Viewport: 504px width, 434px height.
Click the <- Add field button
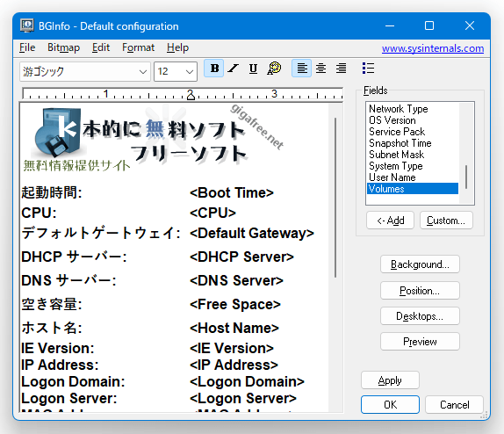(x=390, y=221)
